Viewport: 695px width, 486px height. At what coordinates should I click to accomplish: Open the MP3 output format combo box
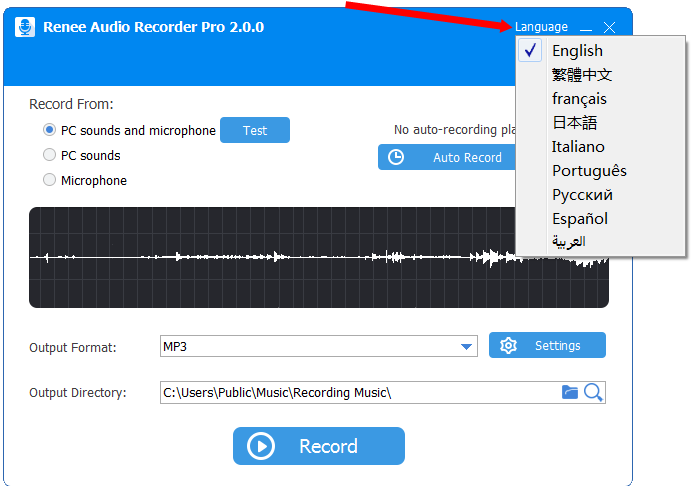319,346
